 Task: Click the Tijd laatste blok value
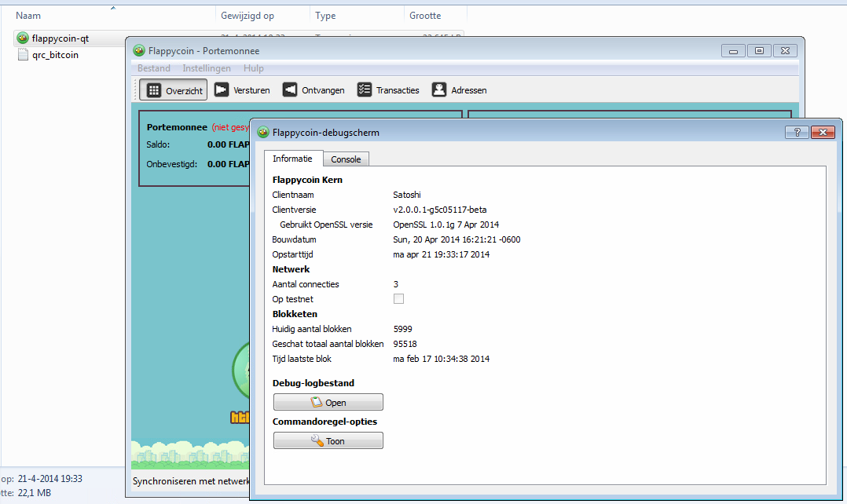pyautogui.click(x=442, y=359)
